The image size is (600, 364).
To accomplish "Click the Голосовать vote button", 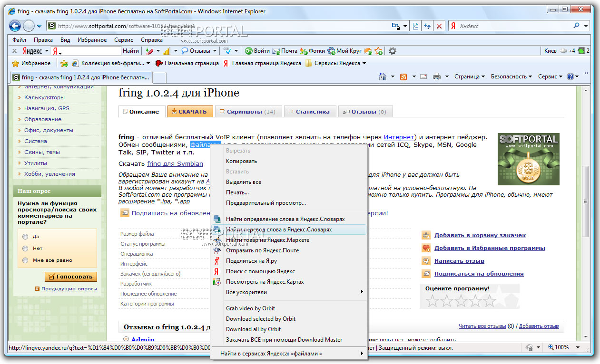I will pos(71,277).
